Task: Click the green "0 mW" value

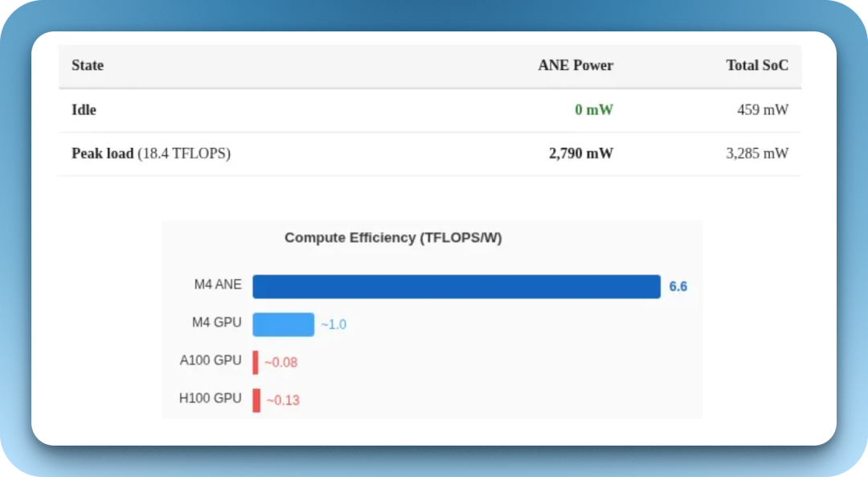Action: tap(593, 109)
